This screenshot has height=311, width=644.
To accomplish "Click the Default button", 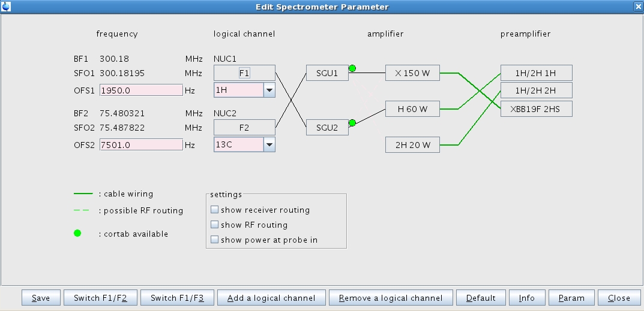I will (481, 298).
